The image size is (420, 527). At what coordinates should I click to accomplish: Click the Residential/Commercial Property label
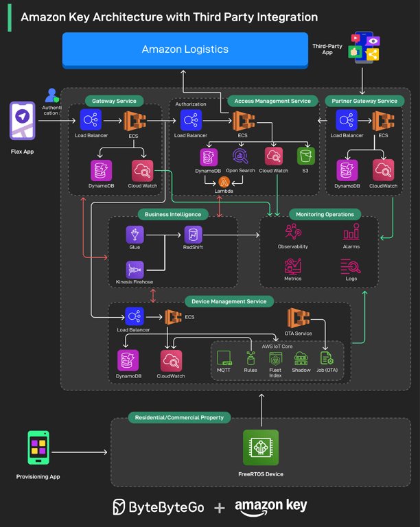(x=179, y=417)
